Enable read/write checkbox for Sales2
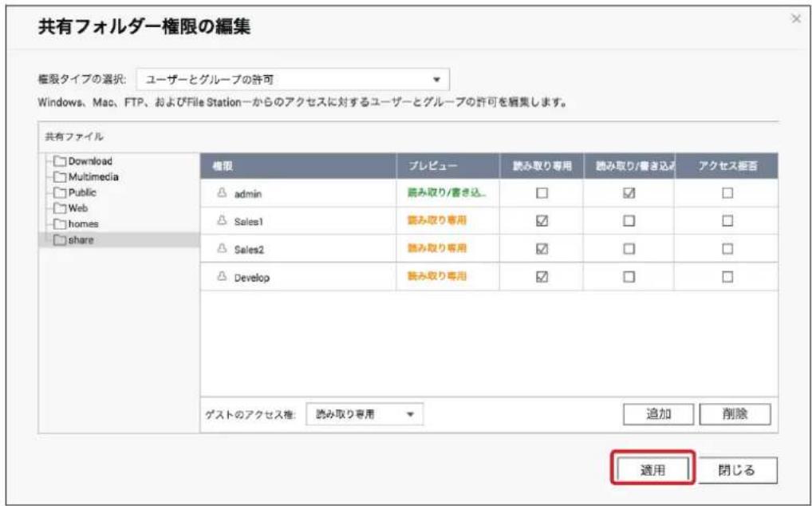The width and height of the screenshot is (812, 506). (629, 248)
